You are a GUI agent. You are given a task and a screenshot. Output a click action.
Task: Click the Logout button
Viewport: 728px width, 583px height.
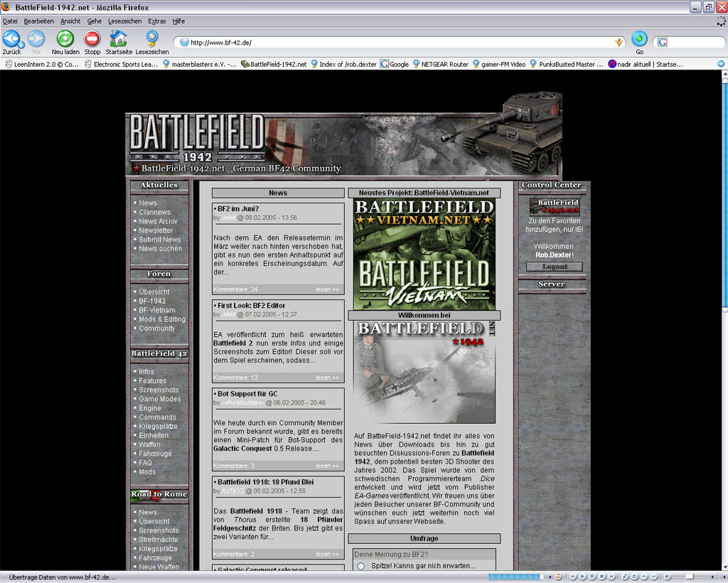pyautogui.click(x=555, y=267)
